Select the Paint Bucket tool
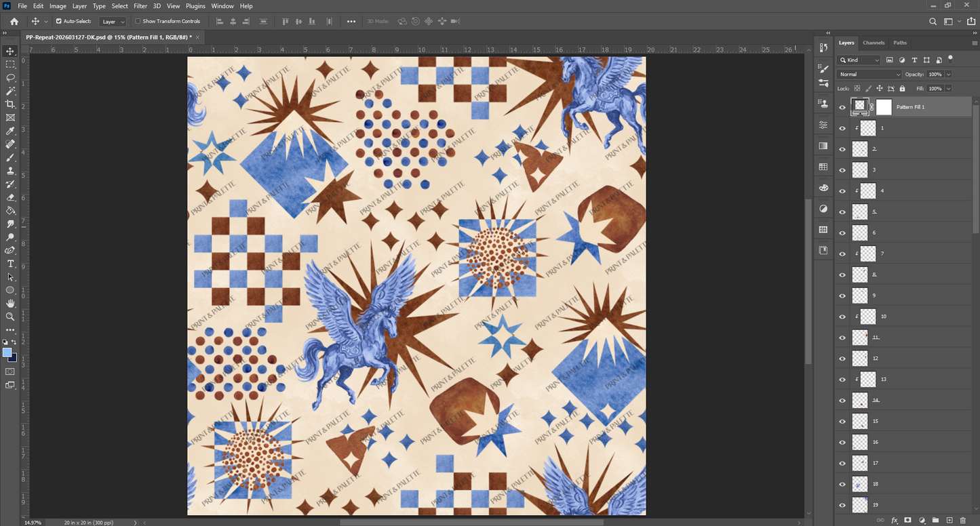The height and width of the screenshot is (526, 980). tap(10, 210)
